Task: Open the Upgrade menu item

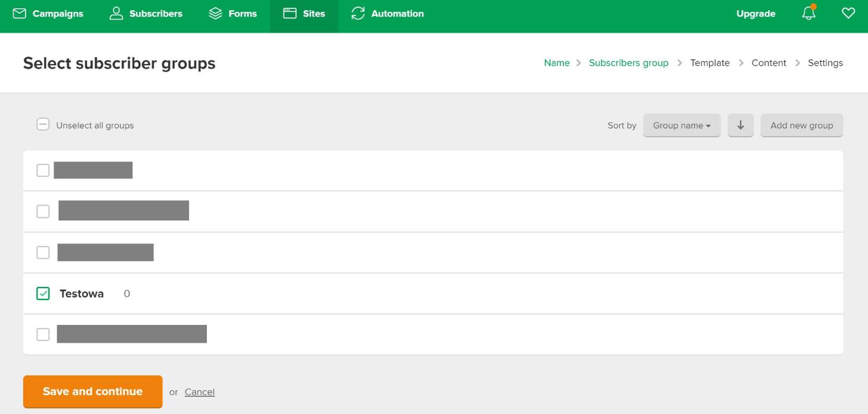Action: pos(756,14)
